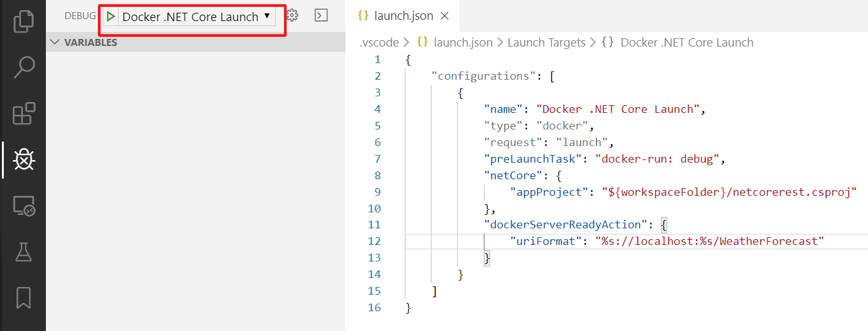Select the Debug bug icon
The width and height of the screenshot is (868, 331).
pyautogui.click(x=24, y=159)
